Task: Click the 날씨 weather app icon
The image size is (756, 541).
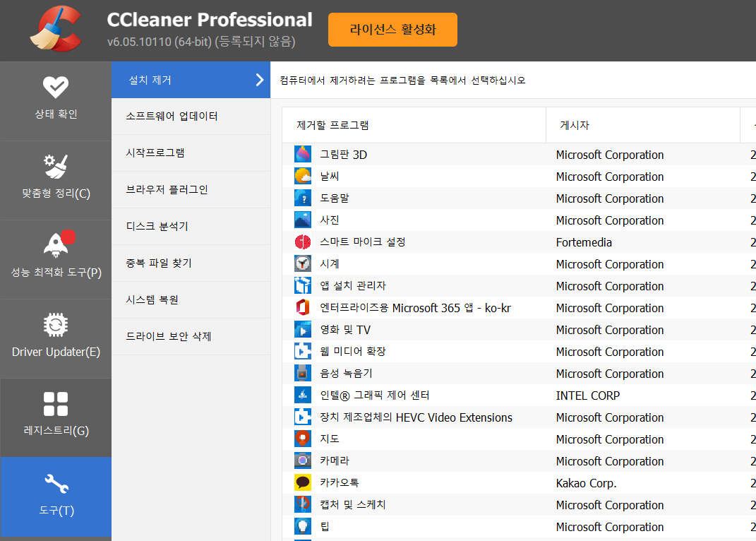Action: pos(303,176)
